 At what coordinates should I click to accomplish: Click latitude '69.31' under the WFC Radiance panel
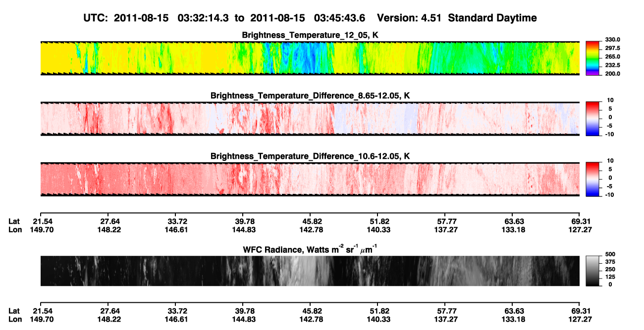point(582,311)
